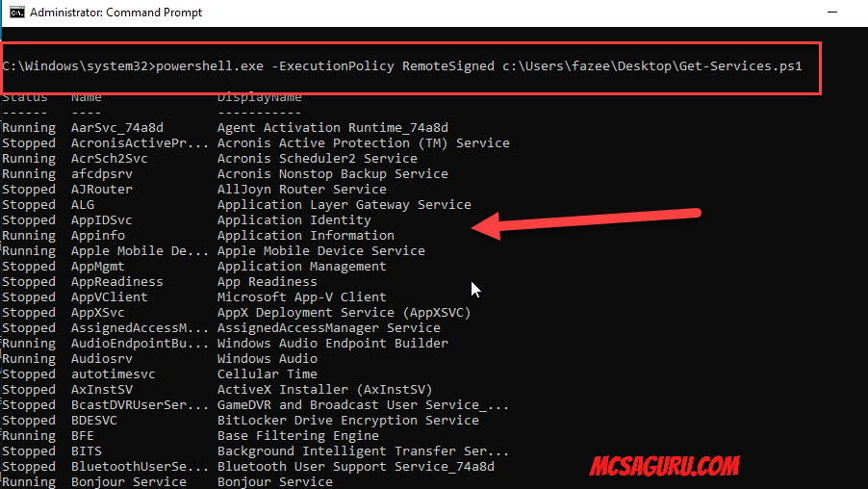868x489 pixels.
Task: Select the AcrSch2Svc service name
Action: pos(110,159)
